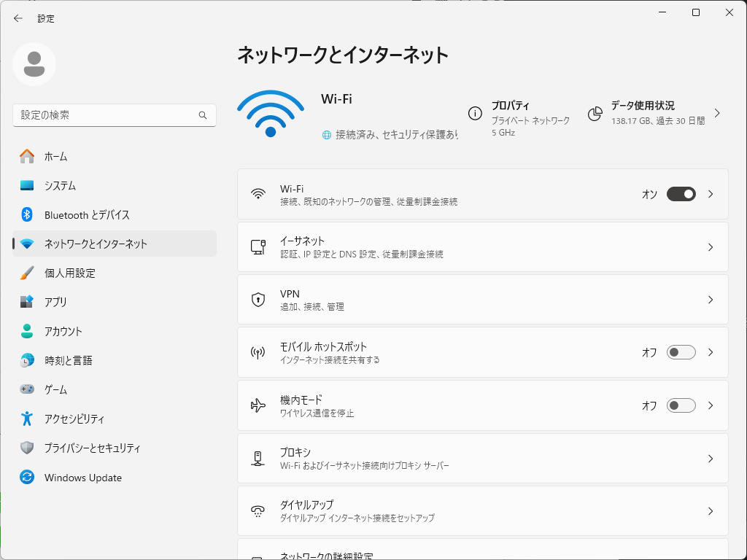Turn off the Wi-Fi toggle switch
Viewport: 747px width, 560px height.
pyautogui.click(x=681, y=194)
